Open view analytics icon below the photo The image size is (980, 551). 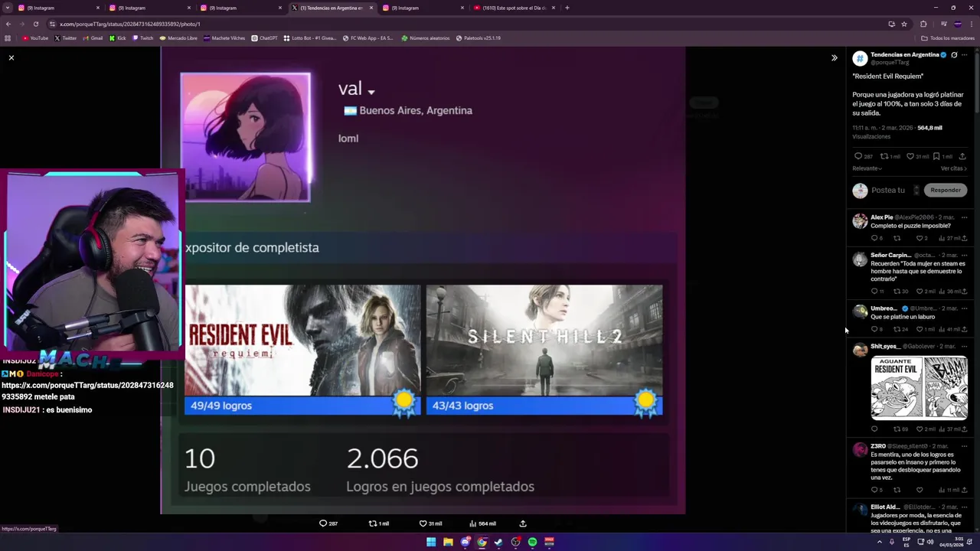click(472, 523)
